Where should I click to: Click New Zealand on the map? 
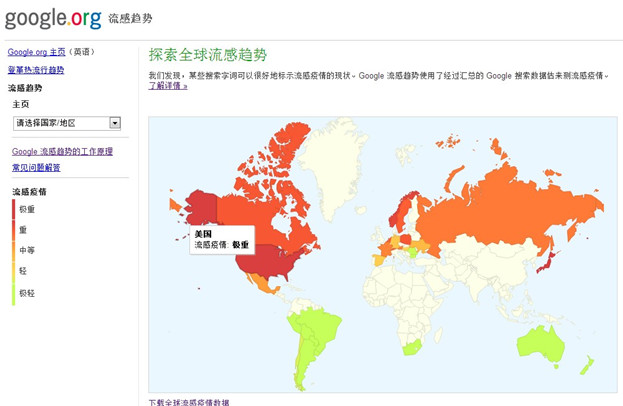coord(587,365)
